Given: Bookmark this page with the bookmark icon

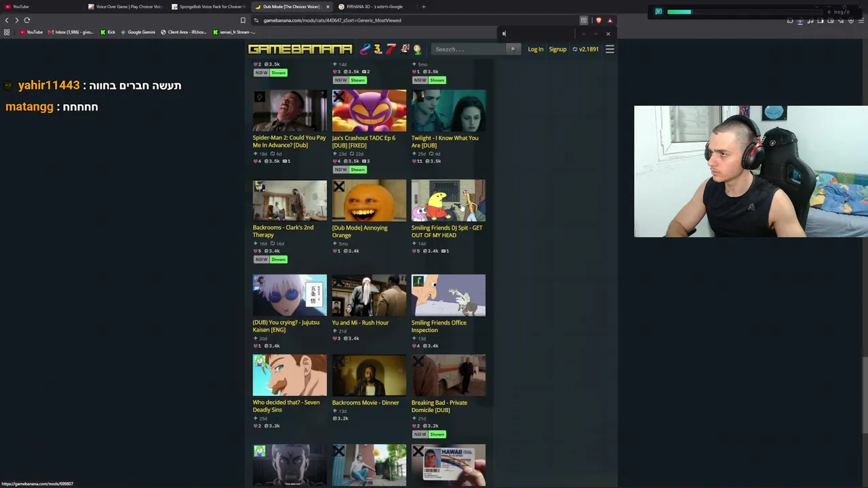Looking at the screenshot, I should coord(243,20).
